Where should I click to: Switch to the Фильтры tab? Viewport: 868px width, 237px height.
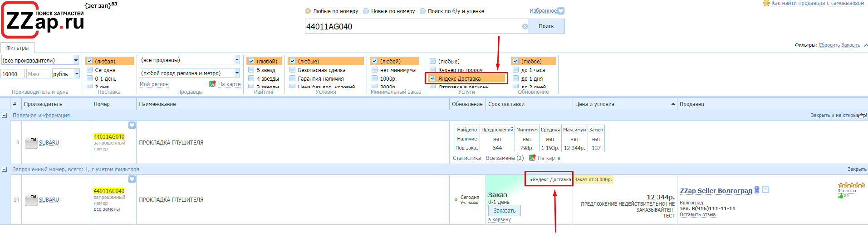(x=17, y=48)
